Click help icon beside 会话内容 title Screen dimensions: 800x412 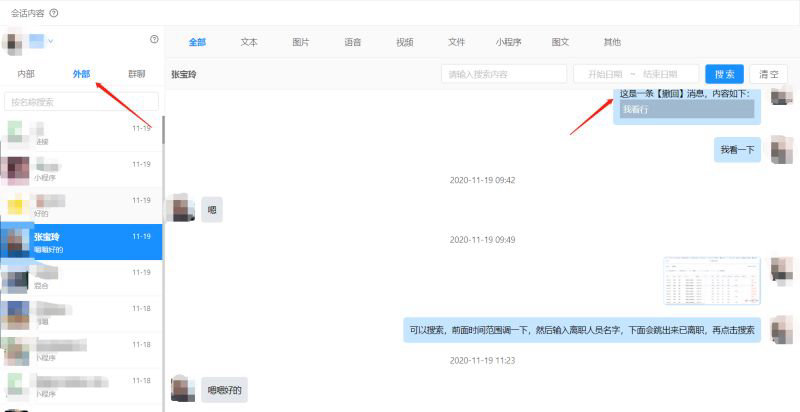point(54,13)
